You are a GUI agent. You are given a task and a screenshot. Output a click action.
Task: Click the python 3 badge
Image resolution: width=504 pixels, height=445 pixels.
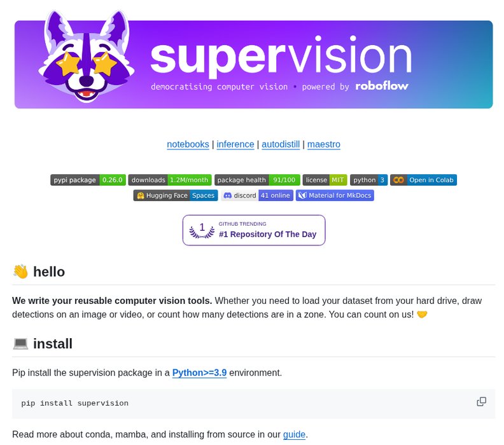point(368,180)
